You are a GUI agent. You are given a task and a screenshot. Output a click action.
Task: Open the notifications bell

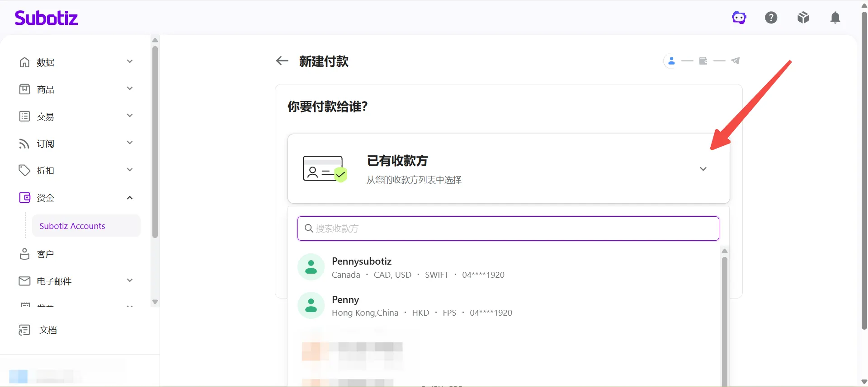[835, 18]
